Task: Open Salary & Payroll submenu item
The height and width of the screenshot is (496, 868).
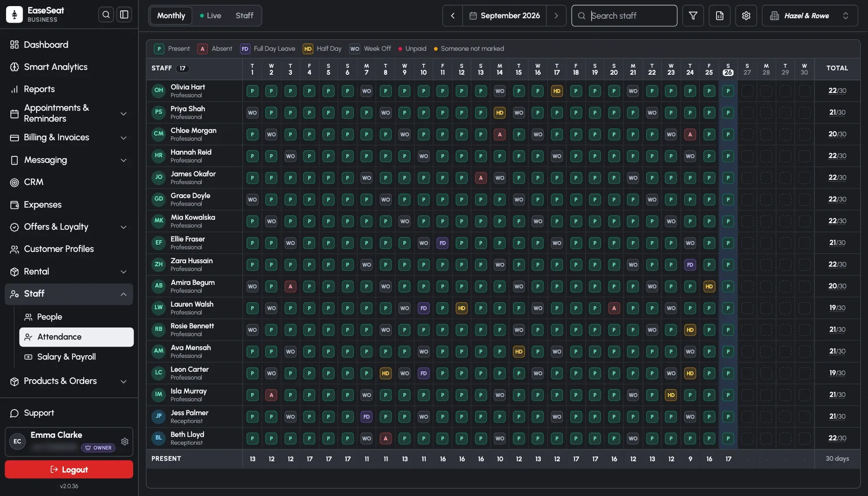Action: point(76,357)
